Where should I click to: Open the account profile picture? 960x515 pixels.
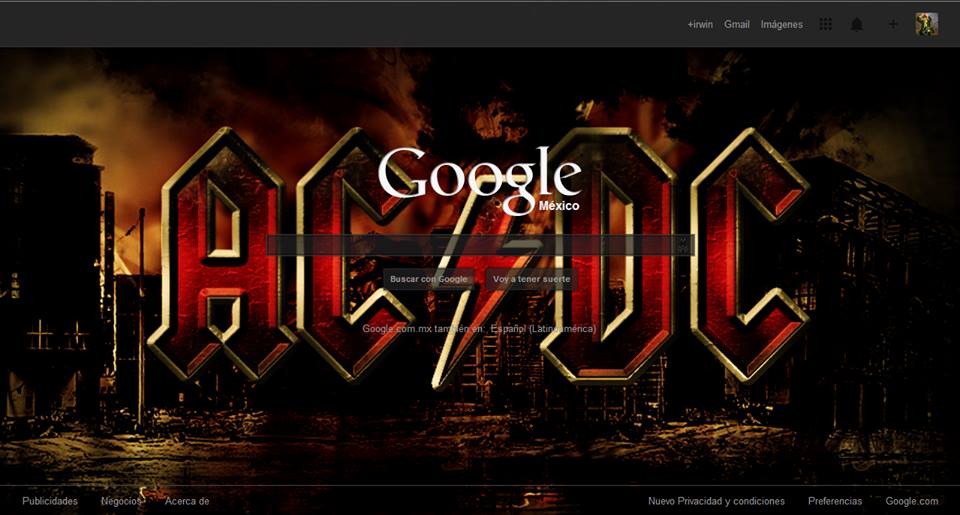click(926, 24)
